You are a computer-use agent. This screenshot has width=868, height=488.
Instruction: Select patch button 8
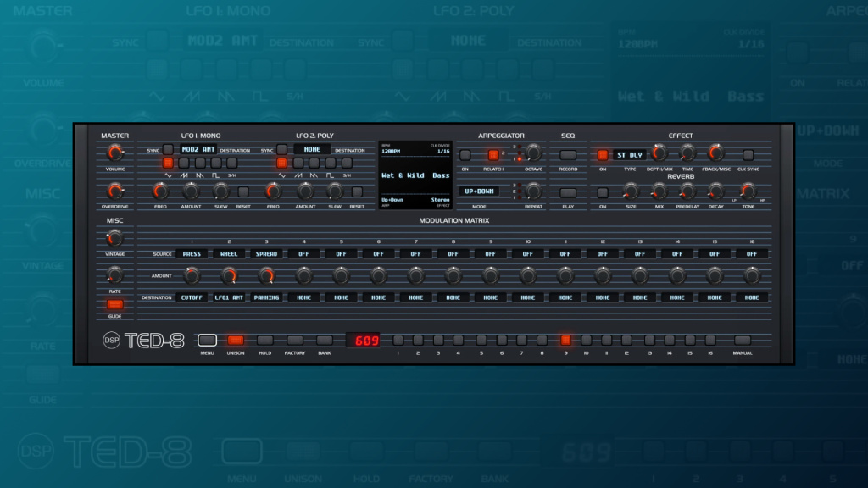[542, 340]
